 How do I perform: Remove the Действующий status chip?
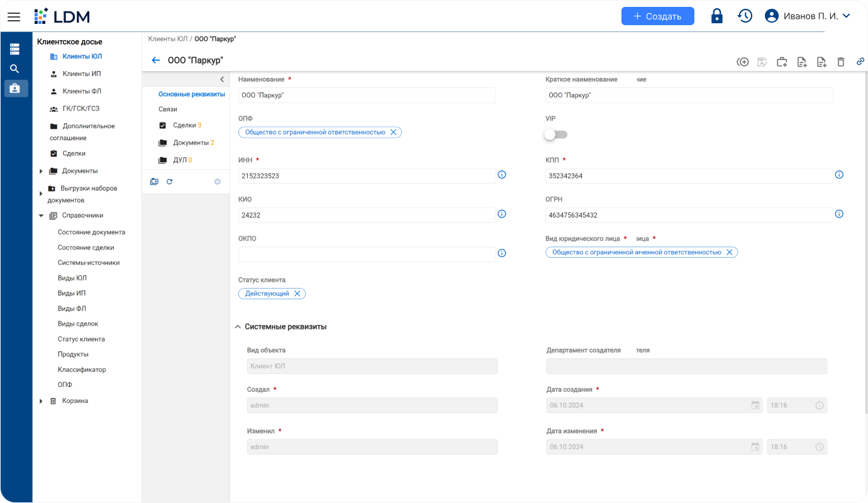point(297,294)
